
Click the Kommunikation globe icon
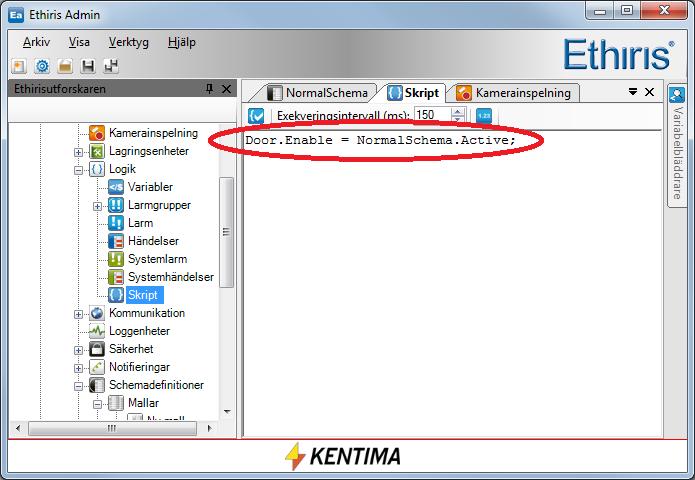(x=97, y=313)
